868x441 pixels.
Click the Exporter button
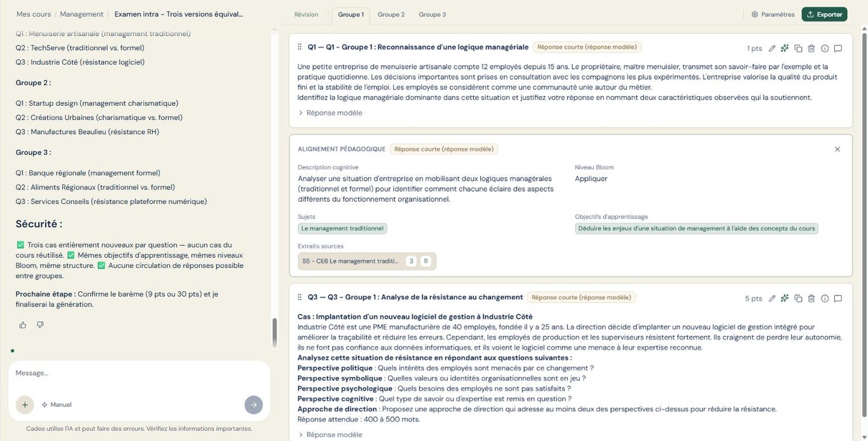point(825,15)
